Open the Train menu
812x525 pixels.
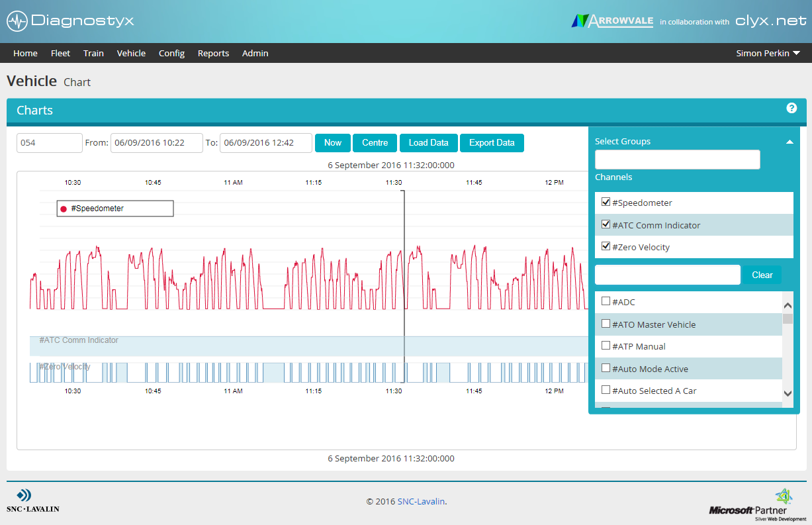[93, 53]
